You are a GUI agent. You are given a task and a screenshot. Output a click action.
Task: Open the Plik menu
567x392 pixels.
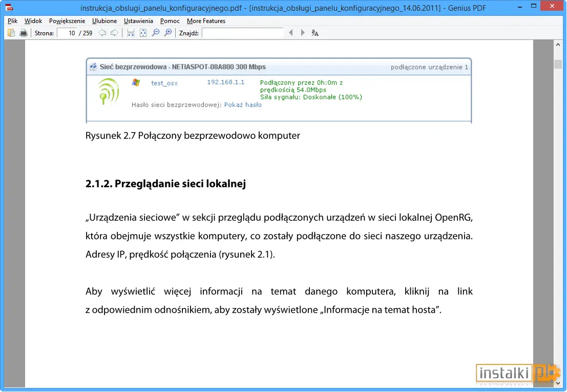pyautogui.click(x=13, y=21)
